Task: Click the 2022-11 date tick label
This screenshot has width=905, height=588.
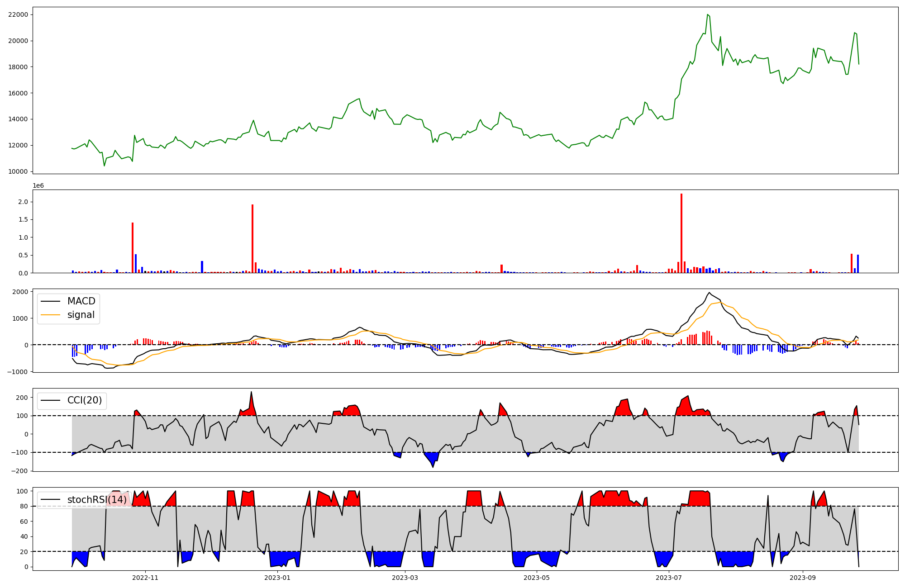Action: (x=145, y=578)
